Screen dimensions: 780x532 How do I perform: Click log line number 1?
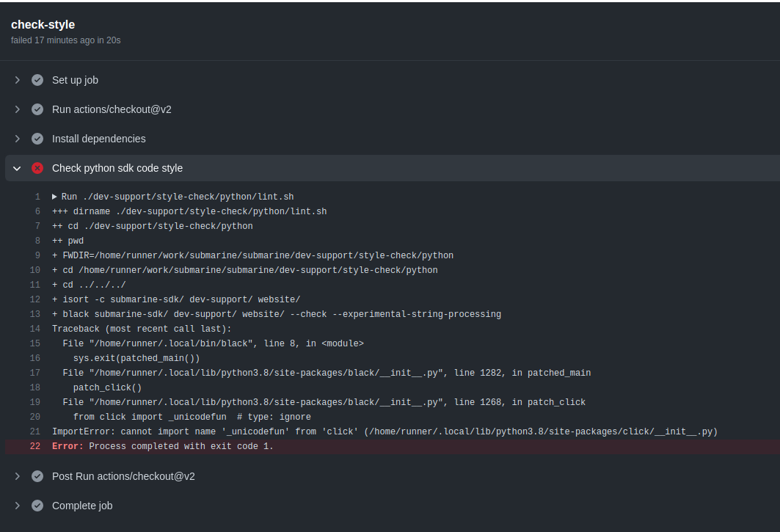pos(37,197)
